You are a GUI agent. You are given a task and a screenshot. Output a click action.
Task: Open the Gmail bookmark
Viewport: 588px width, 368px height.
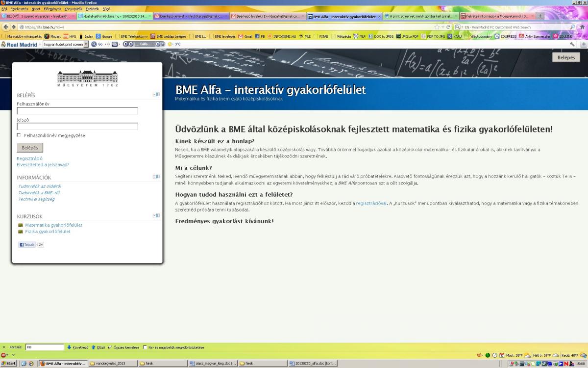(245, 36)
